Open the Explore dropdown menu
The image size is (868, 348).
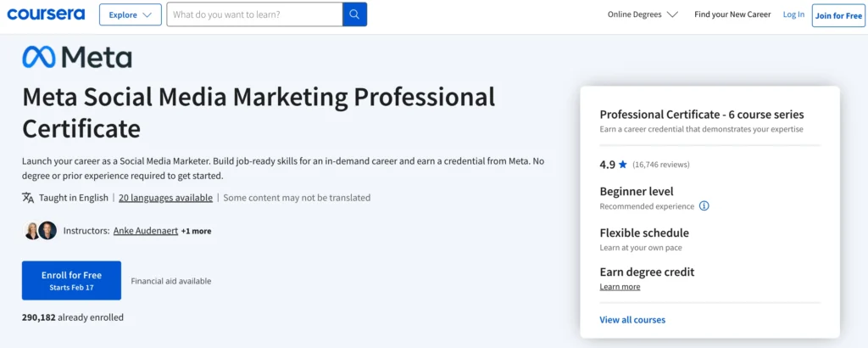tap(131, 15)
